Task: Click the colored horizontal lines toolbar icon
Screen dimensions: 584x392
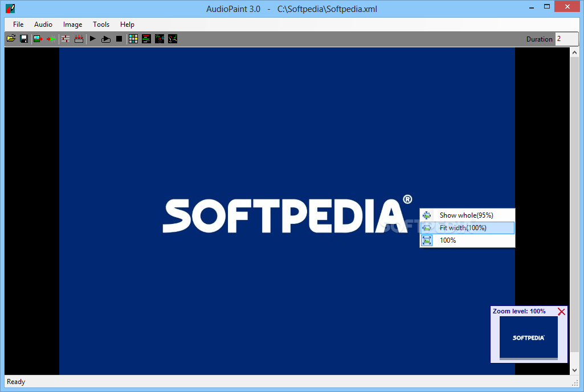Action: click(146, 39)
